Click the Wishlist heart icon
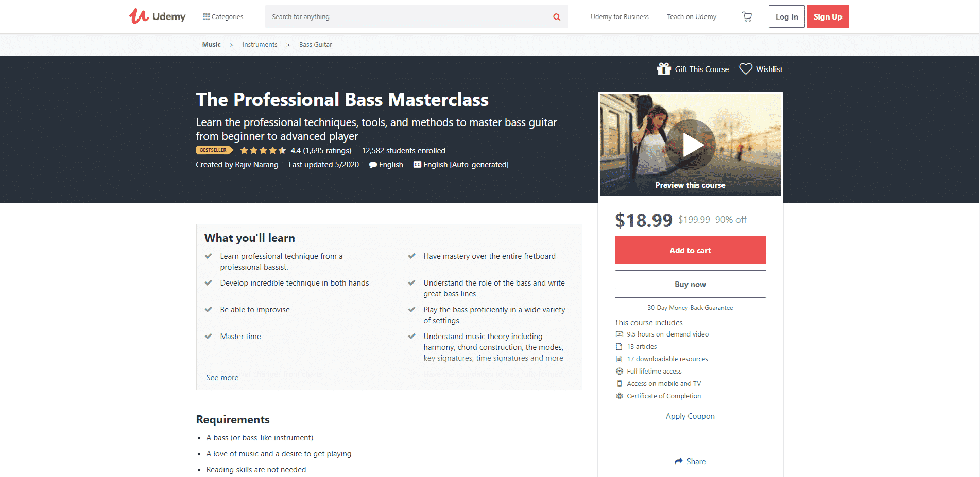 pyautogui.click(x=746, y=68)
